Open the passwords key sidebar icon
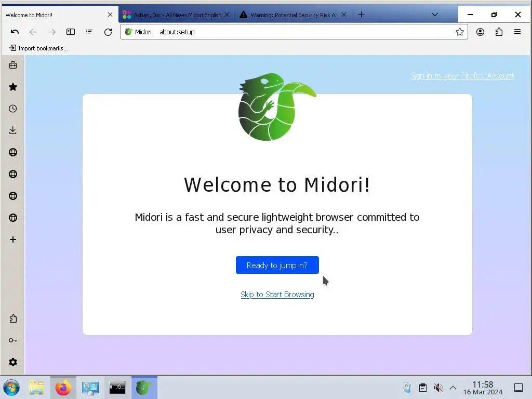Viewport: 532px width, 399px height. coord(13,340)
